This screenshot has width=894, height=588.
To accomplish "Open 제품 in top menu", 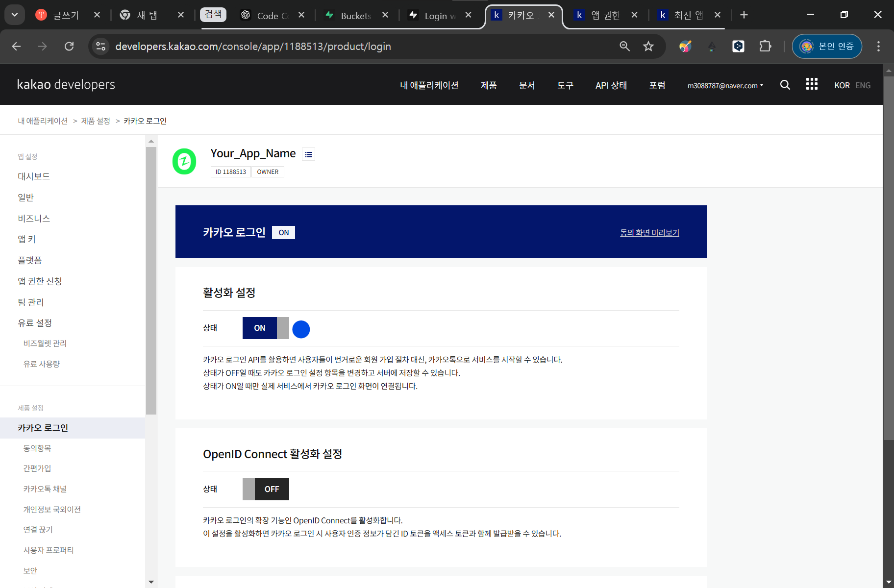I will (x=489, y=85).
